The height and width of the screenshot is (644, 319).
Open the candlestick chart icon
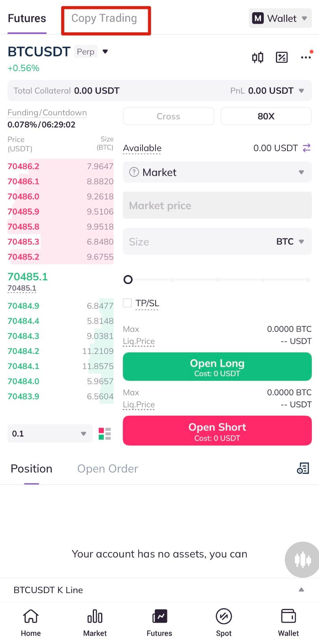tap(258, 58)
